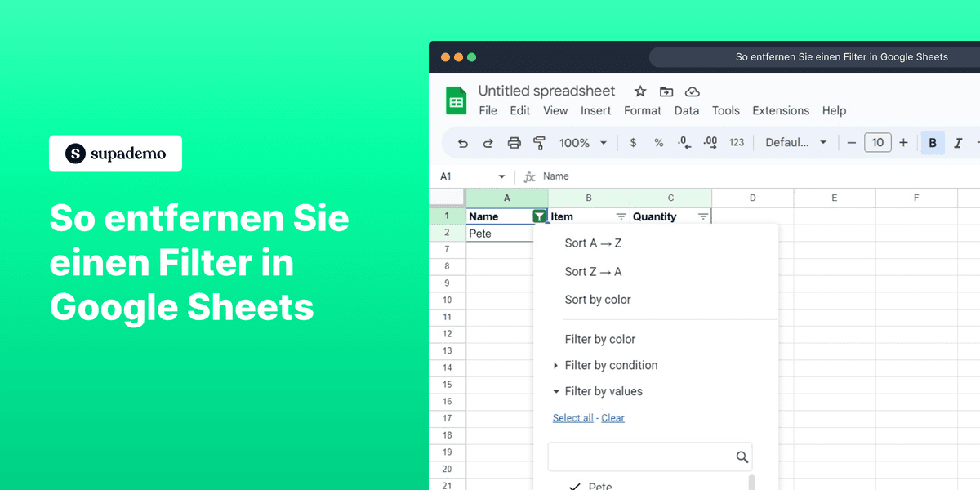Screen dimensions: 980x490
Task: Open the Extensions menu
Action: pos(781,110)
